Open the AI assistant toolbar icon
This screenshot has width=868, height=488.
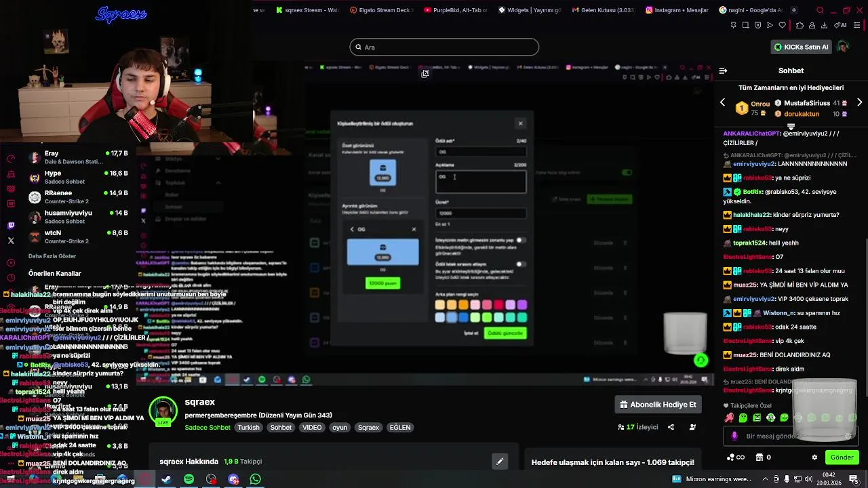(840, 25)
